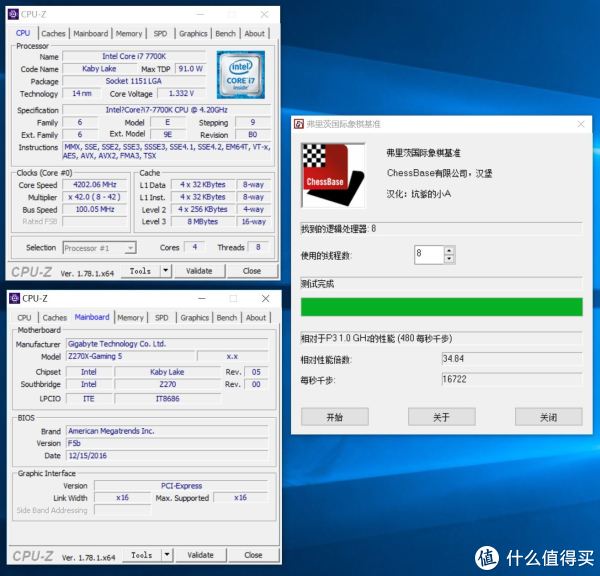The image size is (600, 576).
Task: Open SPD tab in bottom CPU-Z window
Action: [x=162, y=318]
